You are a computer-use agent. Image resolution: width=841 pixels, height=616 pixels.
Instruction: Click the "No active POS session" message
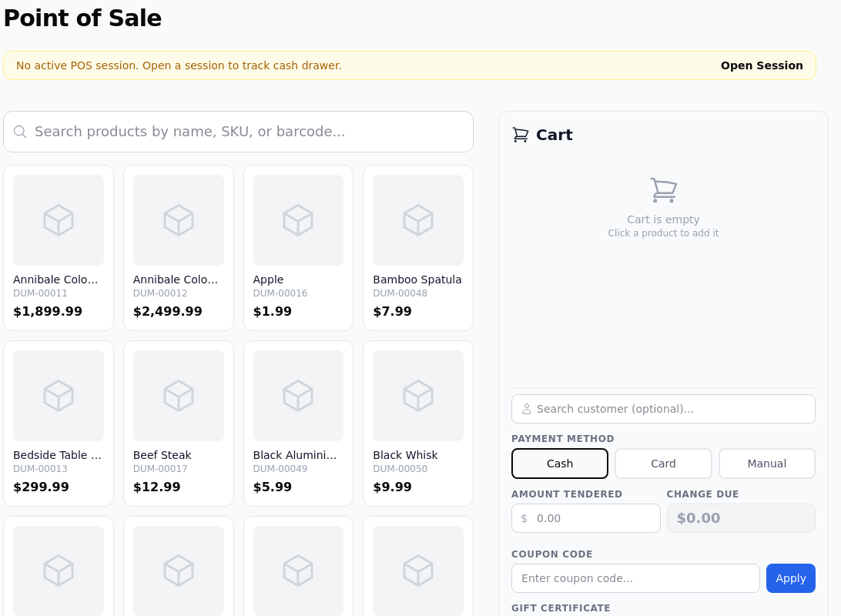pyautogui.click(x=179, y=65)
